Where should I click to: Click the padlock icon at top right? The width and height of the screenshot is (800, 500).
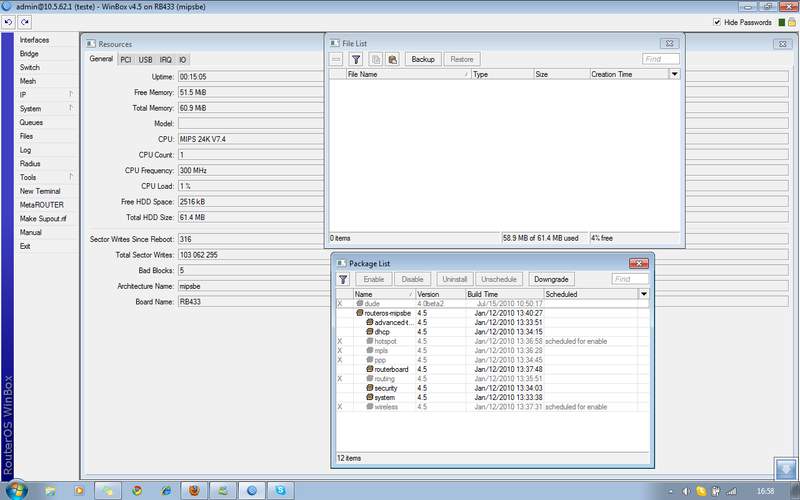[x=792, y=22]
